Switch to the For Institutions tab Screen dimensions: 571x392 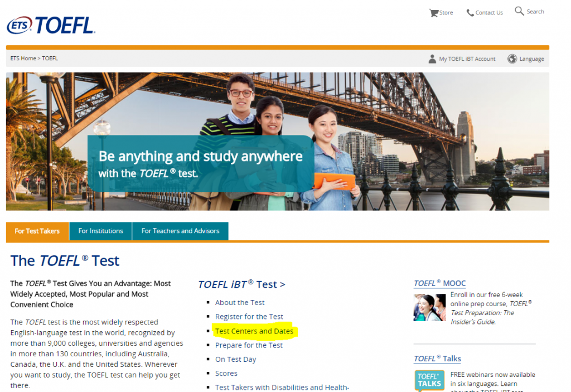(100, 231)
